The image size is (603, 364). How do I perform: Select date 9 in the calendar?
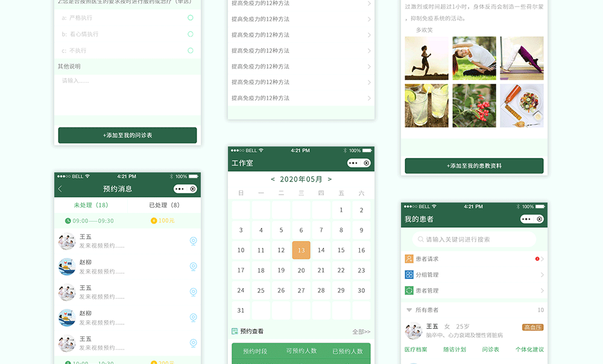click(361, 230)
